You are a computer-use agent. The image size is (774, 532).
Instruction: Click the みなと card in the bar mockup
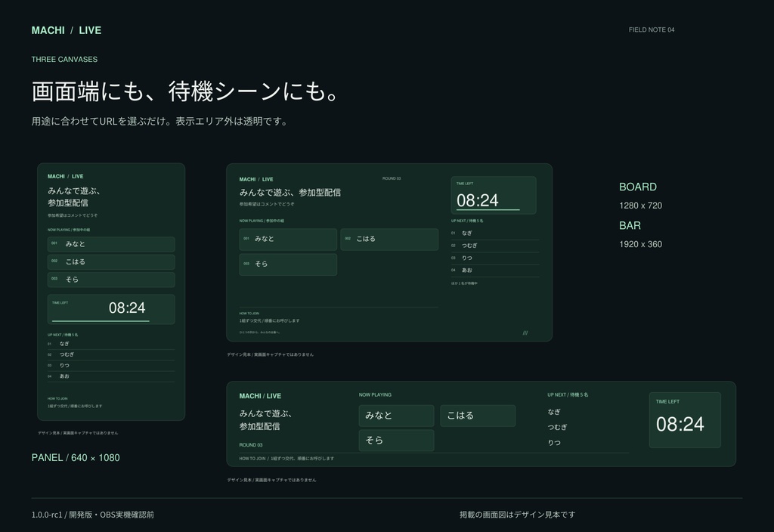(x=396, y=416)
